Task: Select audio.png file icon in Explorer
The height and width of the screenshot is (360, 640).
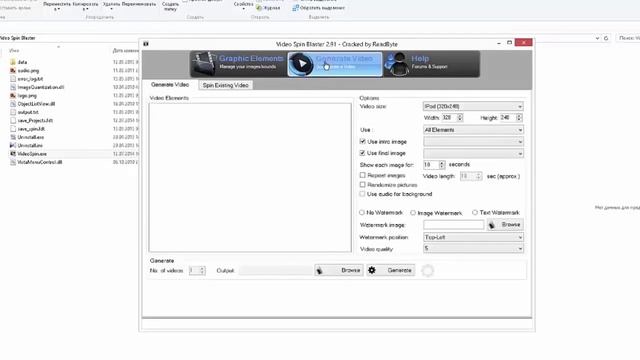Action: tap(13, 71)
